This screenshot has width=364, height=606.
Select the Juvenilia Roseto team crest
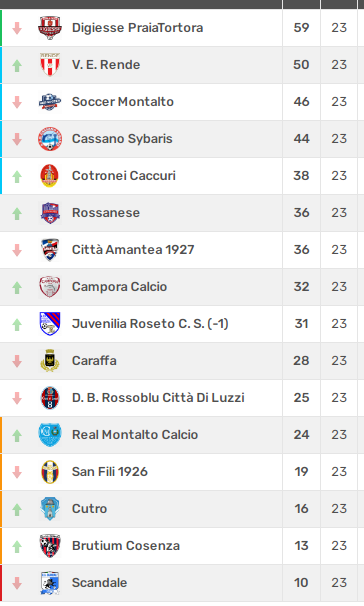(x=50, y=323)
